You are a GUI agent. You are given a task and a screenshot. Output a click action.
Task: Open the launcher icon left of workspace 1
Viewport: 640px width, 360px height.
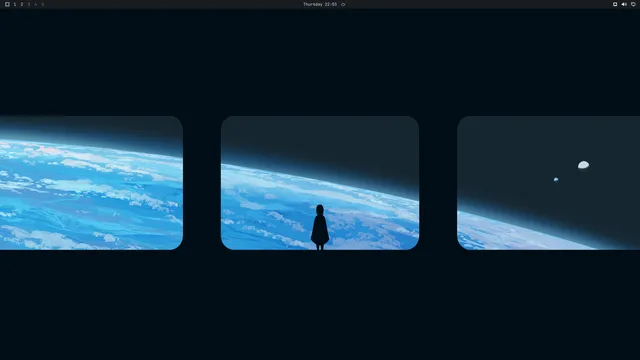[7, 4]
